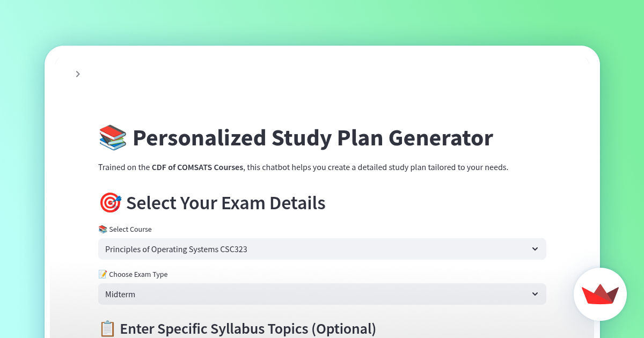The image size is (644, 338).
Task: Click the Personalized Study Plan Generator heading
Action: pos(313,138)
